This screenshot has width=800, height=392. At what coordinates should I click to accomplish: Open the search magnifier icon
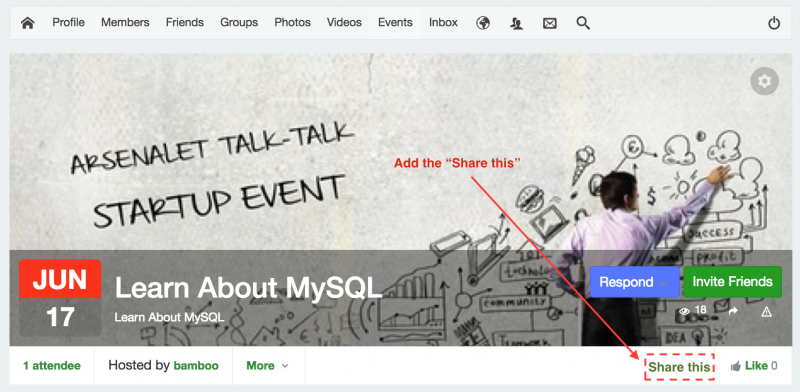point(583,23)
